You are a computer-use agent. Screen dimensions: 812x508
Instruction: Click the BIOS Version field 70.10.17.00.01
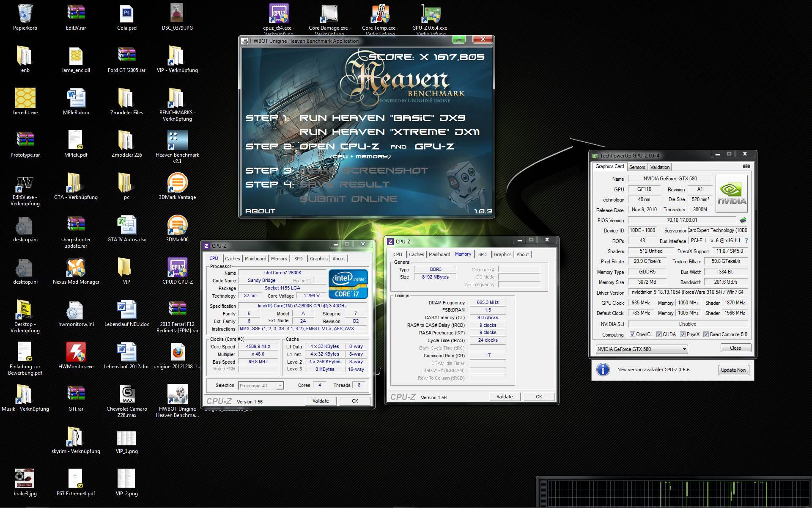click(682, 220)
